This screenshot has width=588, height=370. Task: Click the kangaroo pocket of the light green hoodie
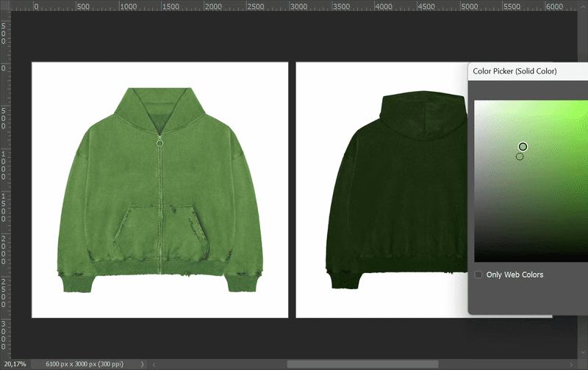159,229
